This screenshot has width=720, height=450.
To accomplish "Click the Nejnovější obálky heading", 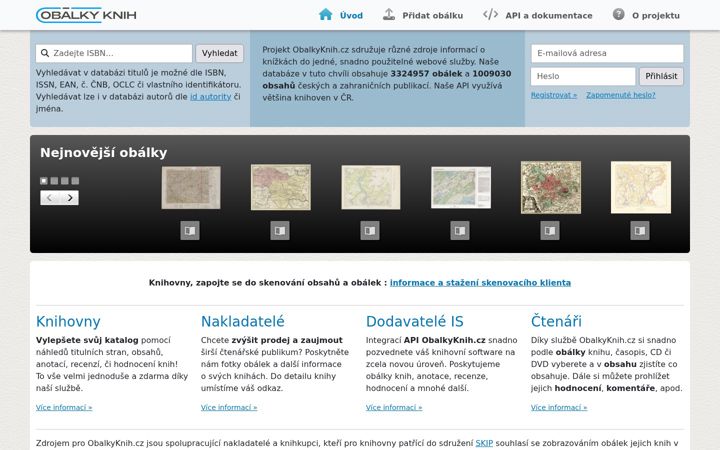I will click(x=103, y=153).
